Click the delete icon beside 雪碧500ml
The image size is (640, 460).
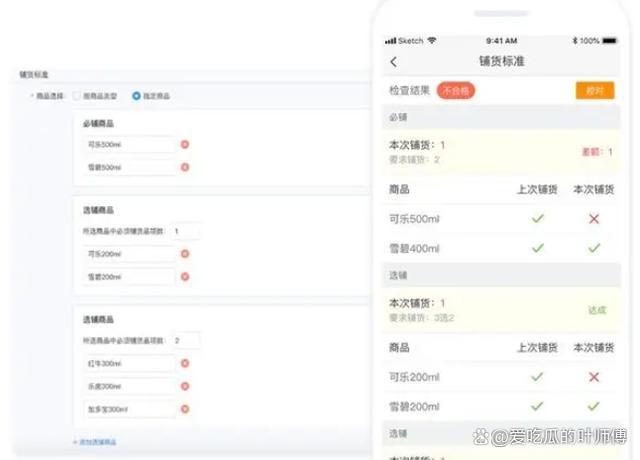[185, 167]
